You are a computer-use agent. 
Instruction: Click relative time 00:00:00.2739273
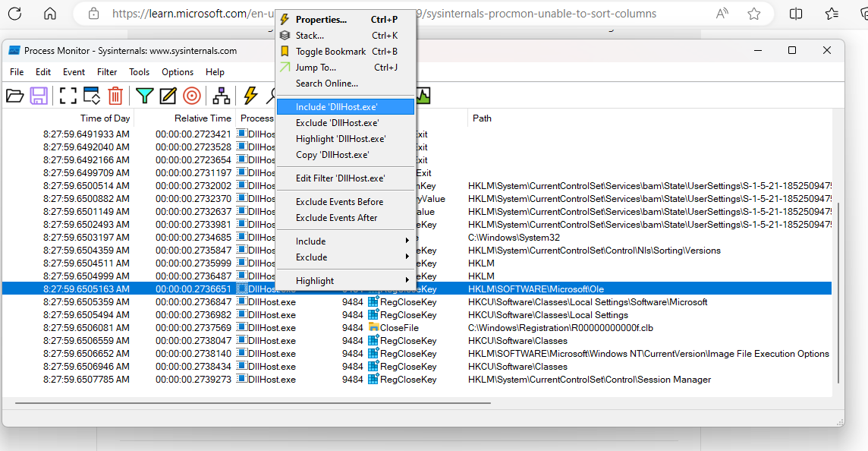tap(193, 380)
